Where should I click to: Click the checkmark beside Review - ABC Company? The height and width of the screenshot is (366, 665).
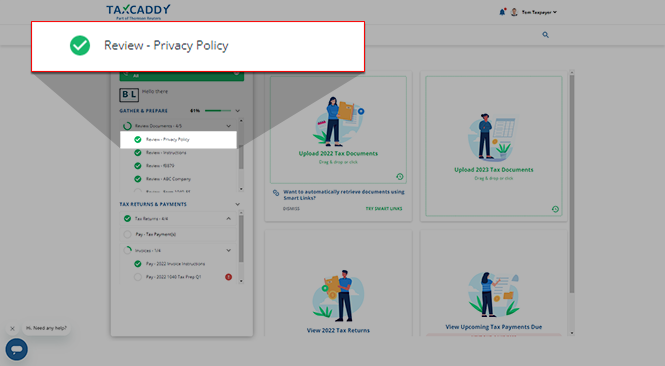(138, 179)
